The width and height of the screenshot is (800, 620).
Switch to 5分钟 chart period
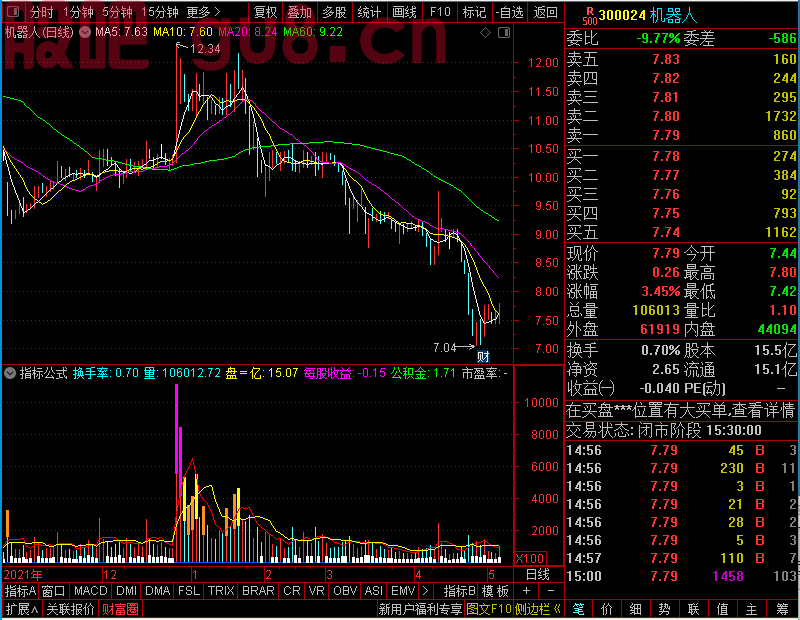117,12
